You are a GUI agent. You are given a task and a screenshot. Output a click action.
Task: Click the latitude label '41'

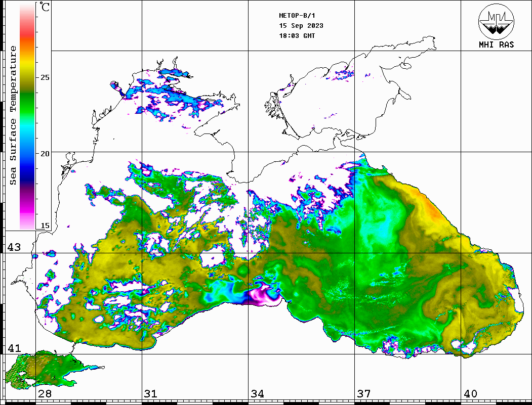tap(14, 348)
